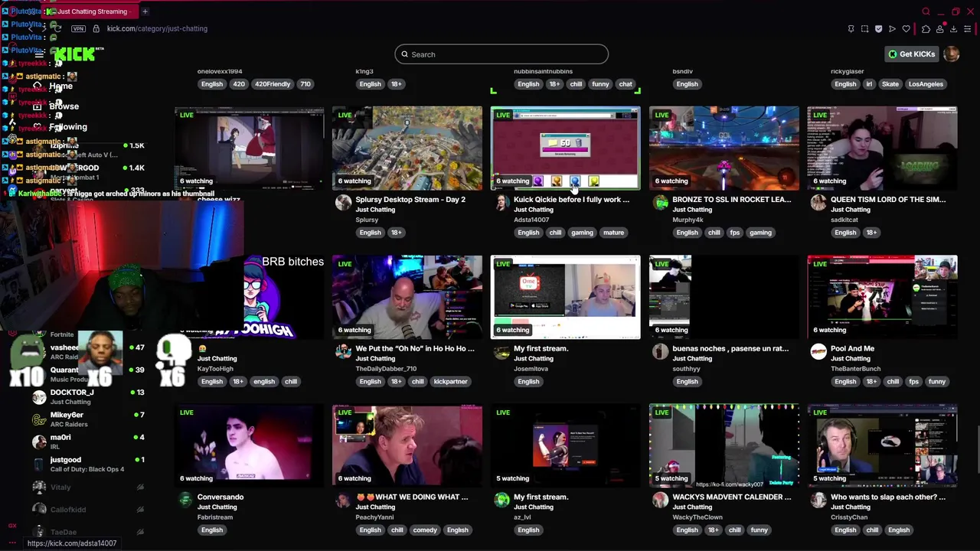Click the CristsyChan channel name
Viewport: 980px width, 551px height.
pyautogui.click(x=849, y=517)
